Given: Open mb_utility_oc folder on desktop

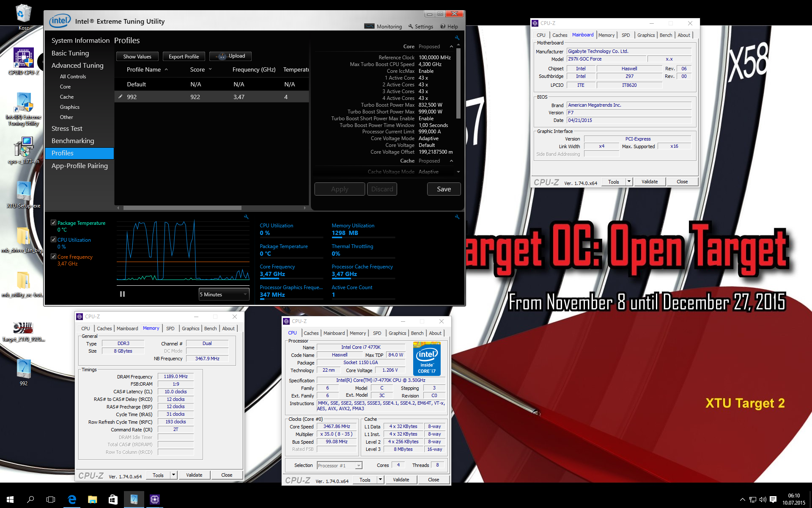Looking at the screenshot, I should click(x=23, y=284).
